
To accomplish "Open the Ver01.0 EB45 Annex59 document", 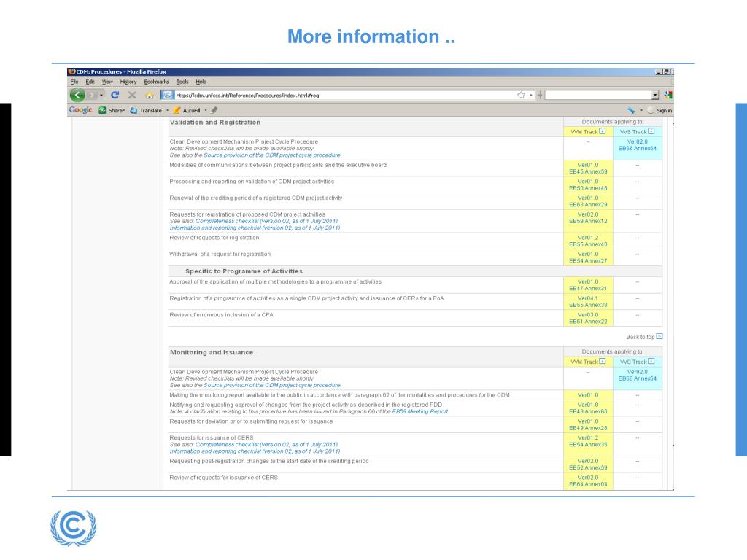I will 588,168.
